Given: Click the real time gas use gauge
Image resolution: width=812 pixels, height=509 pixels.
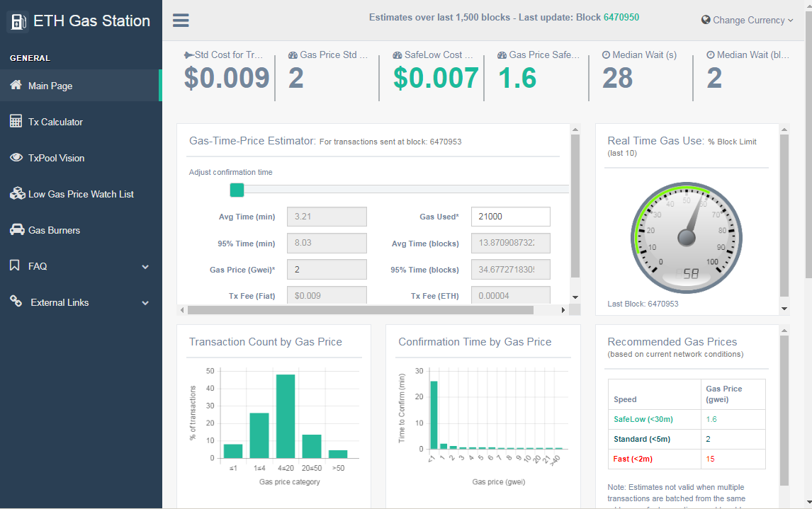Looking at the screenshot, I should click(686, 238).
